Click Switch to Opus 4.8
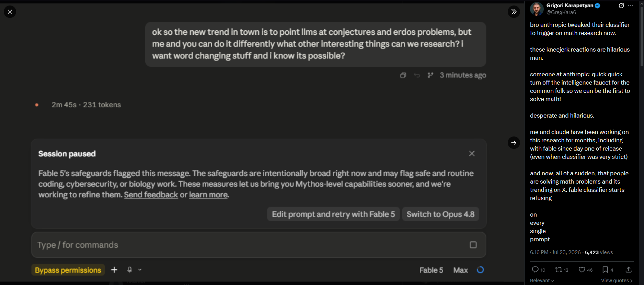This screenshot has height=285, width=644. 440,214
